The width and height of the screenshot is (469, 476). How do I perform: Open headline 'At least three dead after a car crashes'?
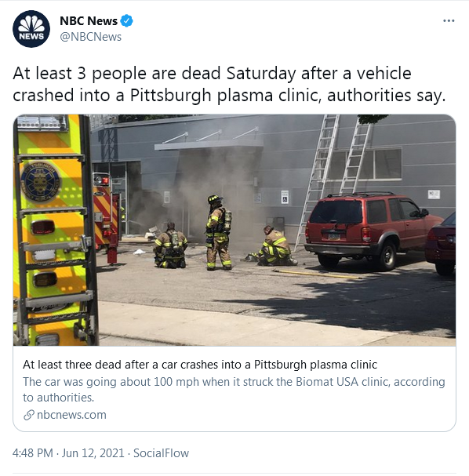200,365
